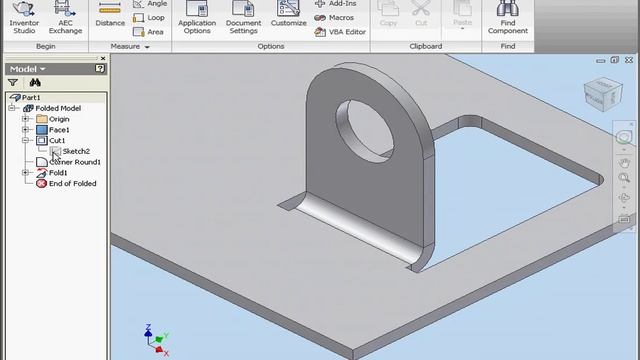Click the circular hole in the tab
This screenshot has height=360, width=640.
[364, 131]
